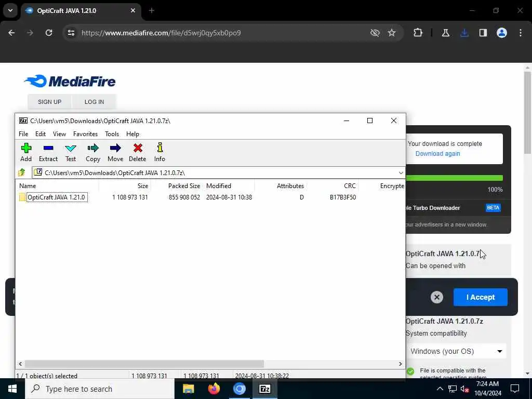Click the MediaFire logo

[70, 82]
